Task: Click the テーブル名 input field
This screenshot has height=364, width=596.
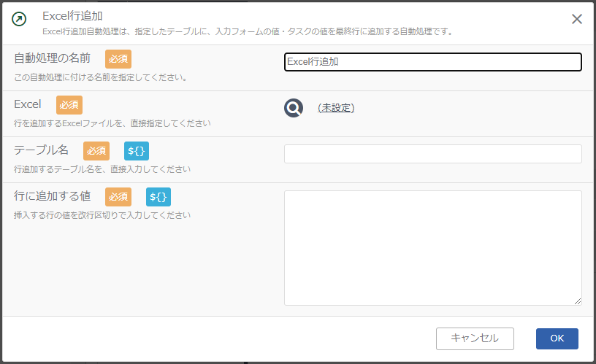Action: (433, 154)
